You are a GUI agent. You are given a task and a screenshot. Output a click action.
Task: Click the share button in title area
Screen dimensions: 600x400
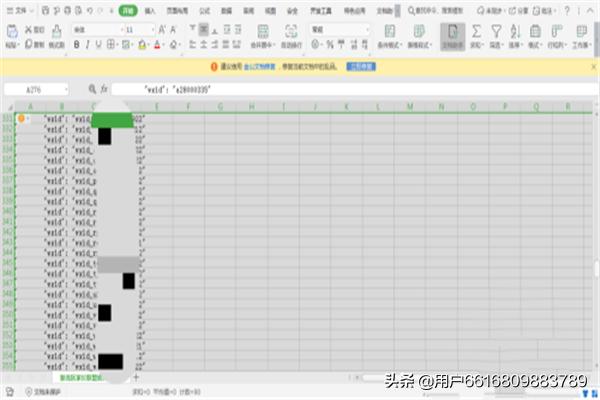click(x=518, y=11)
